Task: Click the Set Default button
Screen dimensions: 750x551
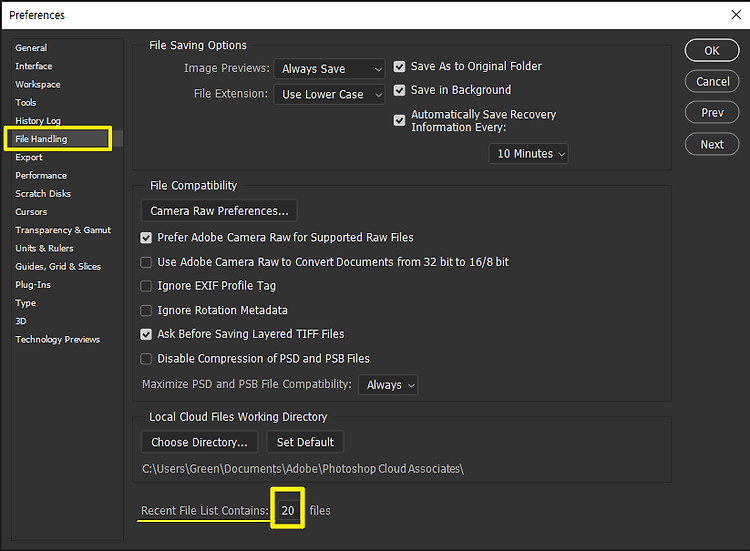Action: tap(305, 442)
